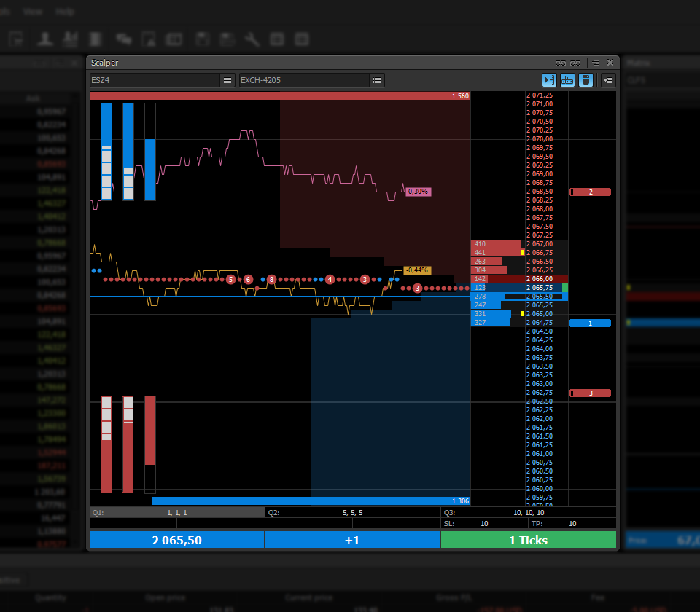This screenshot has width=700, height=612.
Task: Select the Q1 quantity preset 1, 1, 1
Action: click(176, 513)
